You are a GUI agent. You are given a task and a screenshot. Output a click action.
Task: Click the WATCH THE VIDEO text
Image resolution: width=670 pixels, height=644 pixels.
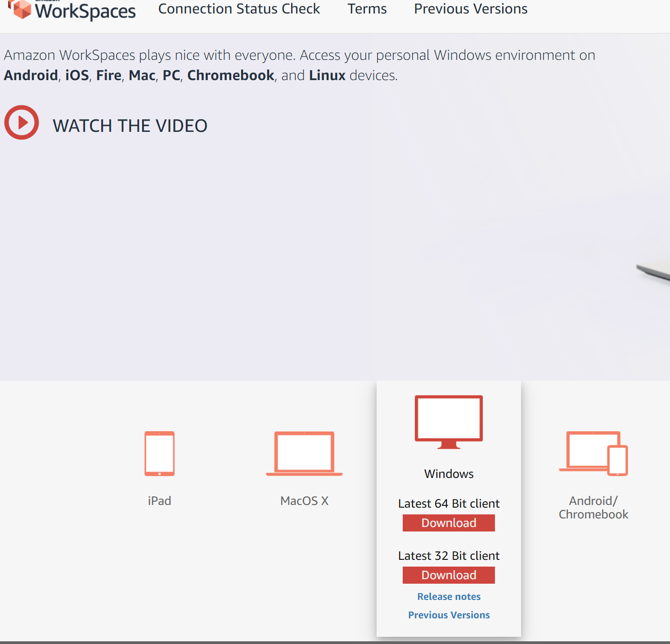(130, 126)
